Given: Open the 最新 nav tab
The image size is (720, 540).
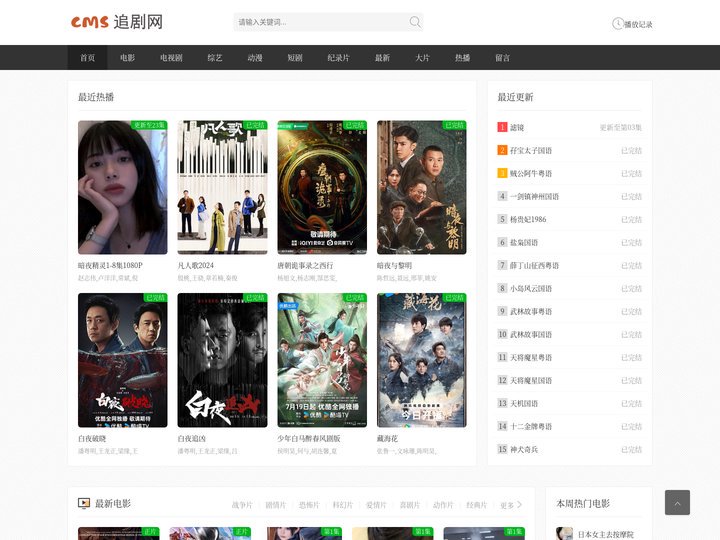Looking at the screenshot, I should coord(382,57).
